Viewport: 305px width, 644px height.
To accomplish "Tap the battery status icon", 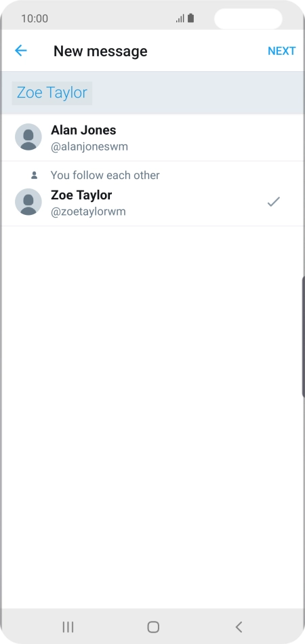I will click(x=191, y=18).
